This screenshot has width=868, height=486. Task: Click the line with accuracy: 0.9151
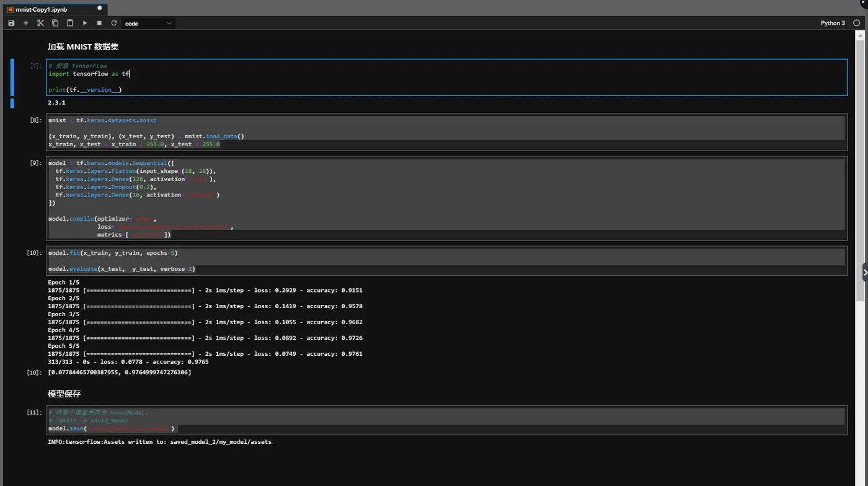[205, 290]
